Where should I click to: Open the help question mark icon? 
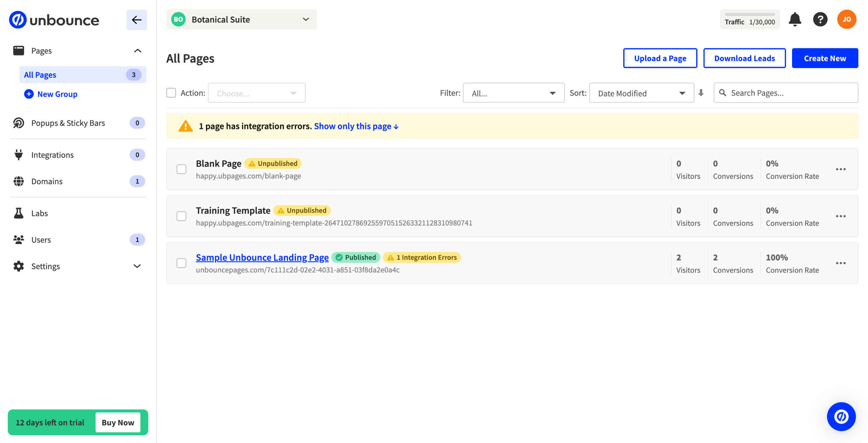coord(820,20)
